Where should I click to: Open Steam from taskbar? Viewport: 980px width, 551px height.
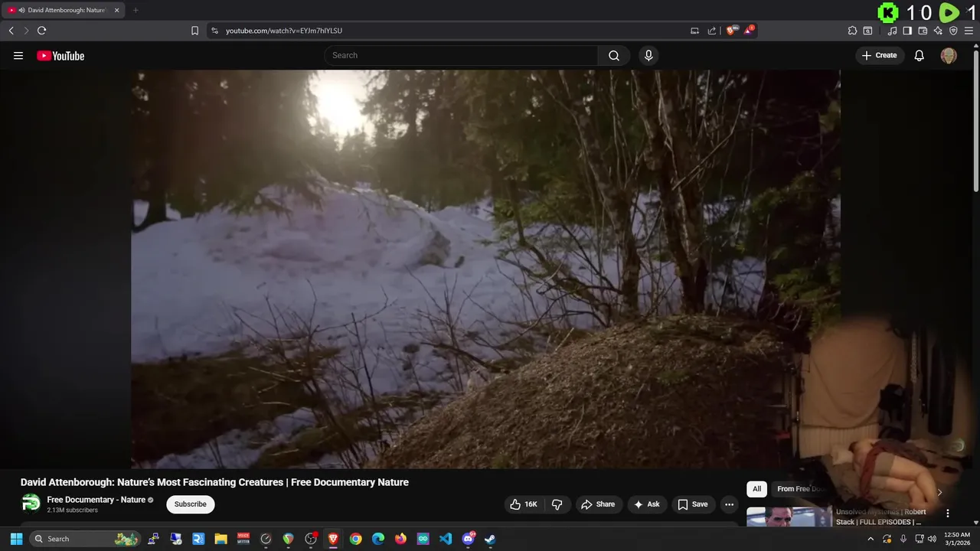point(490,539)
